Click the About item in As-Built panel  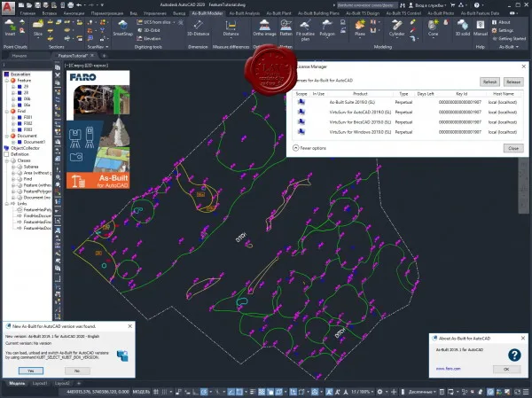(501, 22)
